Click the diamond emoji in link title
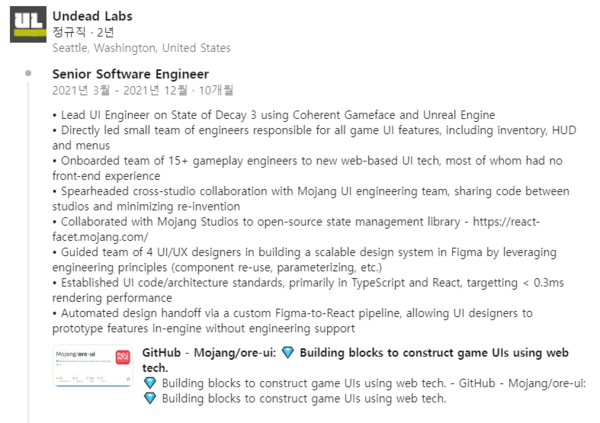The width and height of the screenshot is (600, 423). (x=288, y=353)
